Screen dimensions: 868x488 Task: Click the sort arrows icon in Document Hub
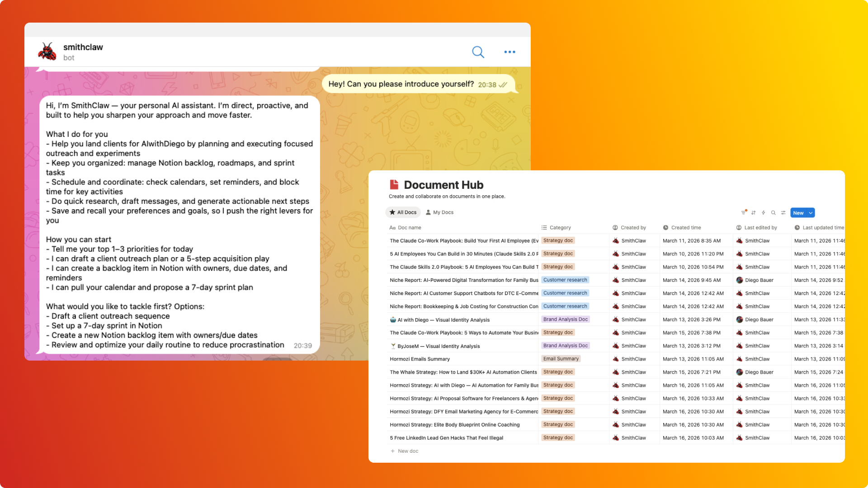pos(754,213)
